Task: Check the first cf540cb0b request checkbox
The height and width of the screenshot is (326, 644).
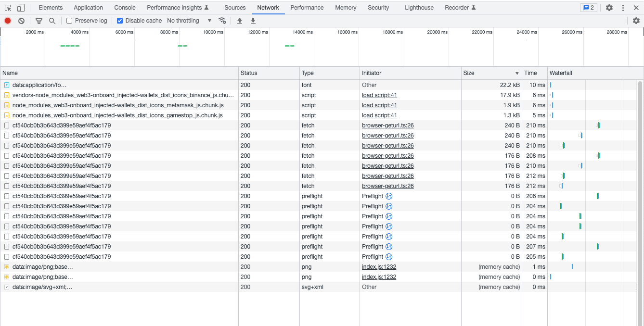Action: point(6,125)
